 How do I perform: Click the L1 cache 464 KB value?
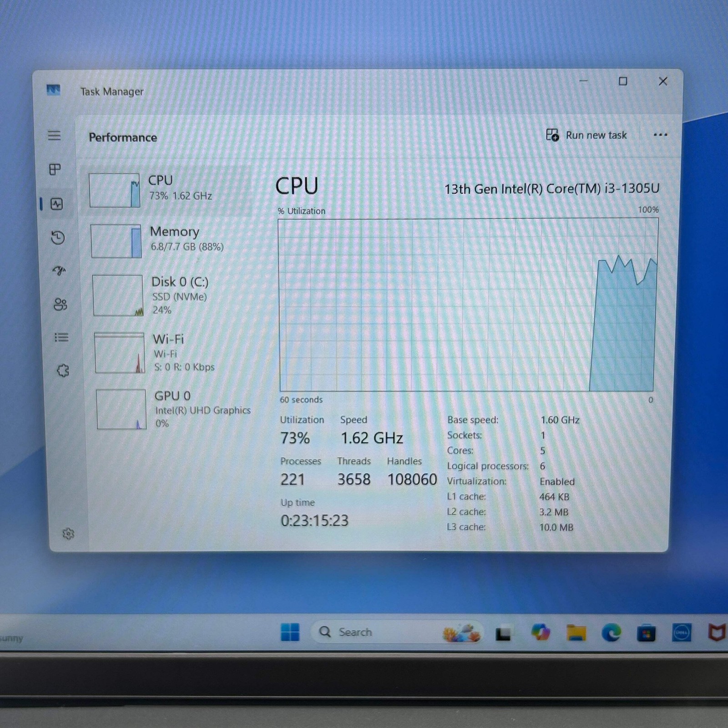pos(554,497)
